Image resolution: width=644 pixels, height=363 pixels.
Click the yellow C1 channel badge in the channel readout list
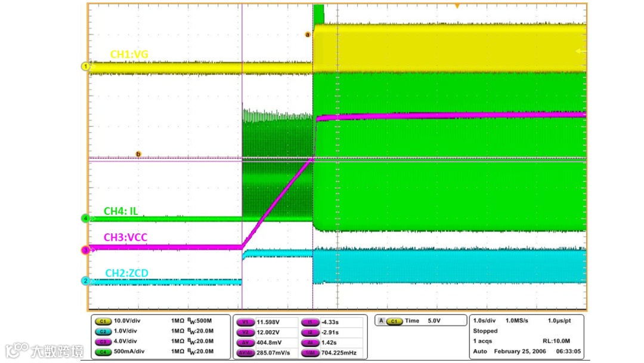[x=103, y=321]
